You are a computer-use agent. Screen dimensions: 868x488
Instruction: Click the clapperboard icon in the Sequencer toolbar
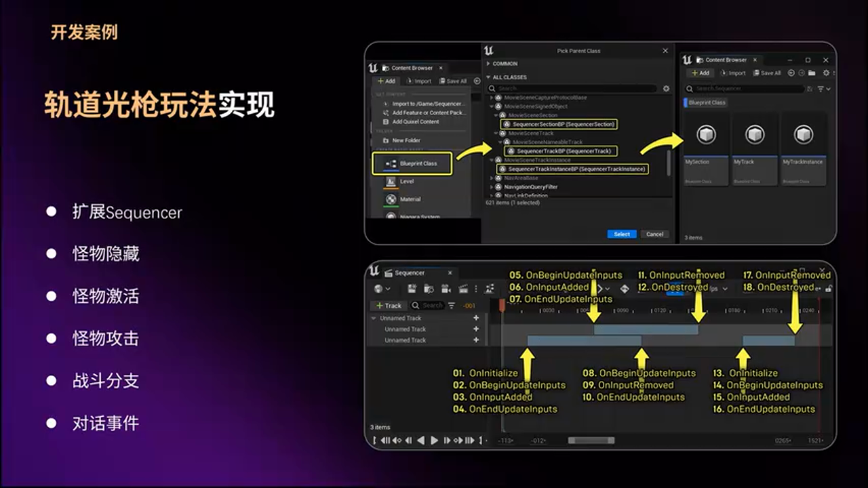[462, 289]
